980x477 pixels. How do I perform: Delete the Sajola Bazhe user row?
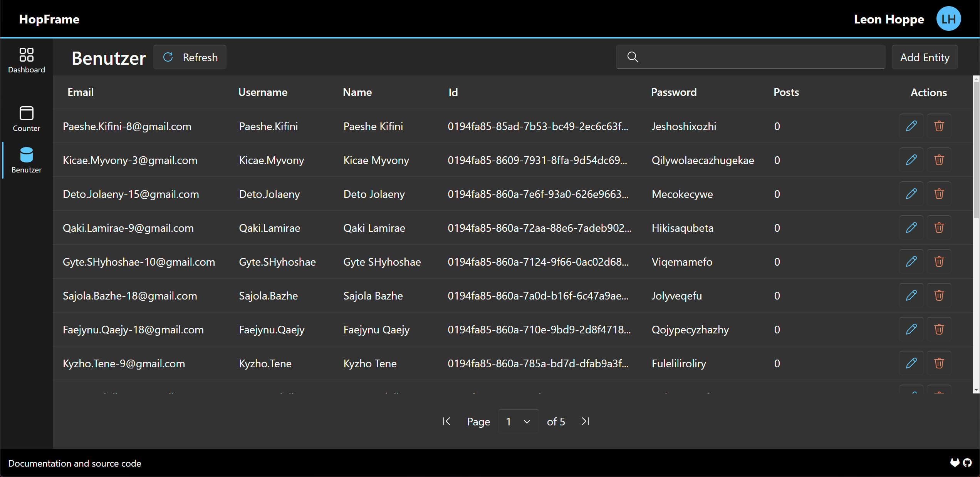coord(939,296)
